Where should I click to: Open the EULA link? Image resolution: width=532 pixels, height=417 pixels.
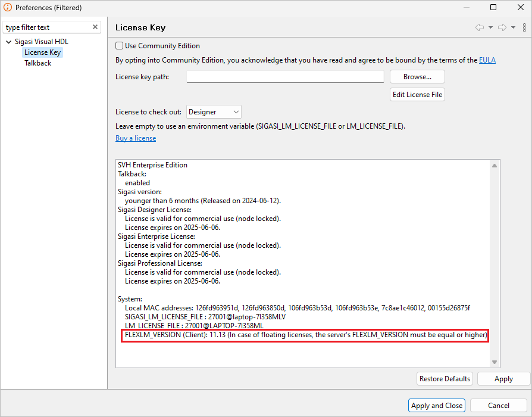click(487, 60)
